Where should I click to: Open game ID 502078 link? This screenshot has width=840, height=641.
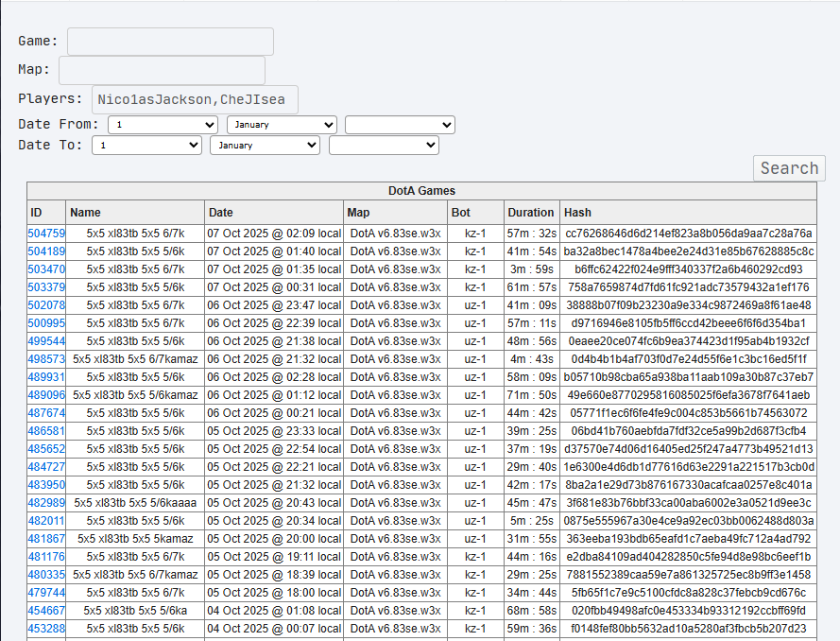pyautogui.click(x=46, y=305)
